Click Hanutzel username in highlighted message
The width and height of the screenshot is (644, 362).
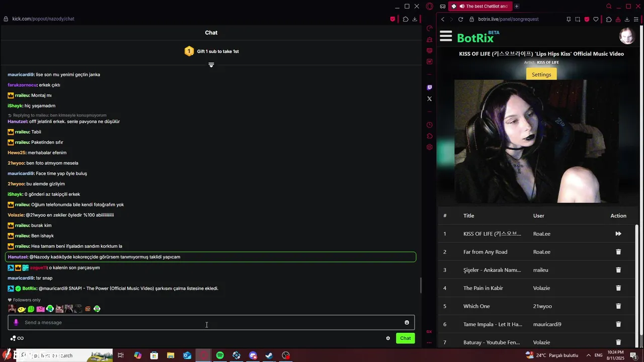(18, 257)
